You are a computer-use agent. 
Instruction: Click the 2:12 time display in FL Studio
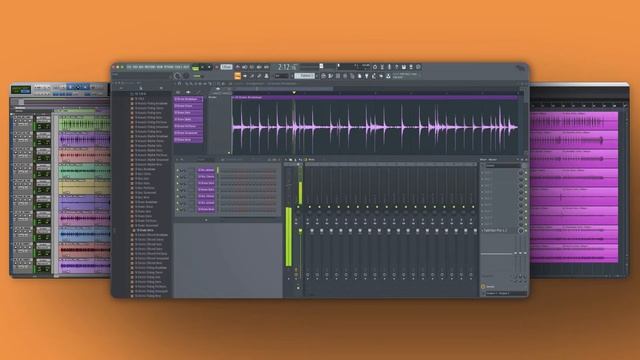[x=286, y=67]
